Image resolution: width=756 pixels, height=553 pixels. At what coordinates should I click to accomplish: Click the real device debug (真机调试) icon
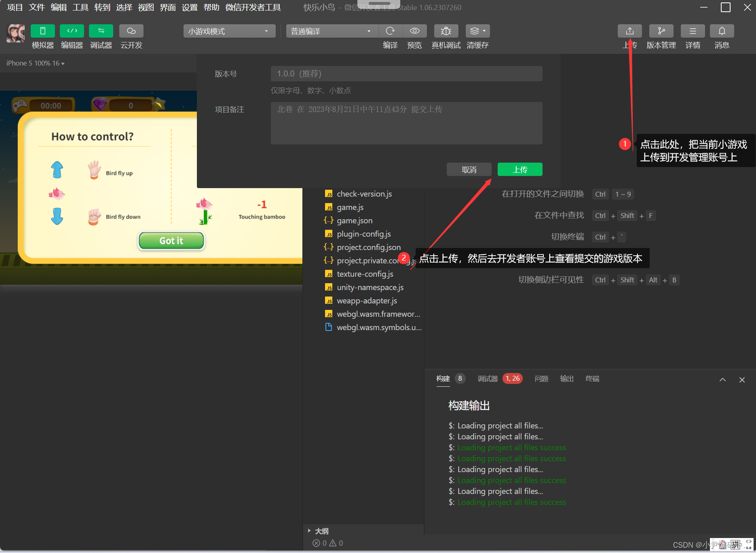[x=446, y=31]
